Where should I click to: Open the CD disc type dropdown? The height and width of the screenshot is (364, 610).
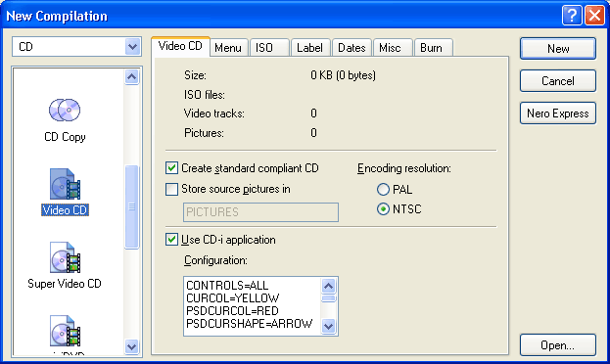tap(132, 47)
